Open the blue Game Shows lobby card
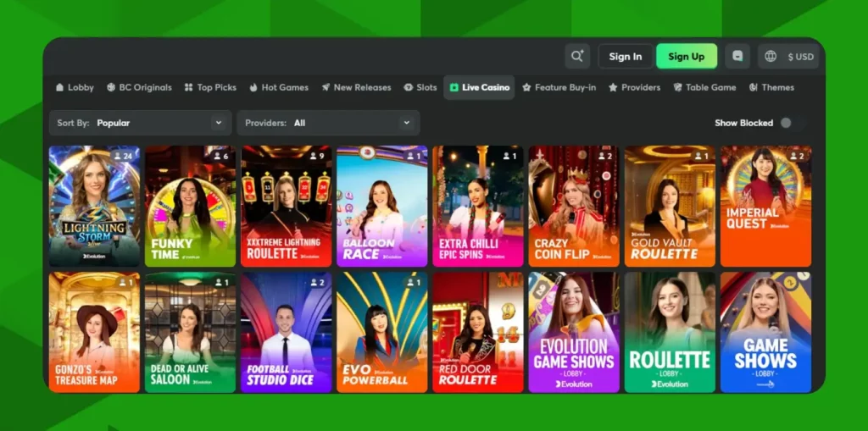 coord(766,332)
